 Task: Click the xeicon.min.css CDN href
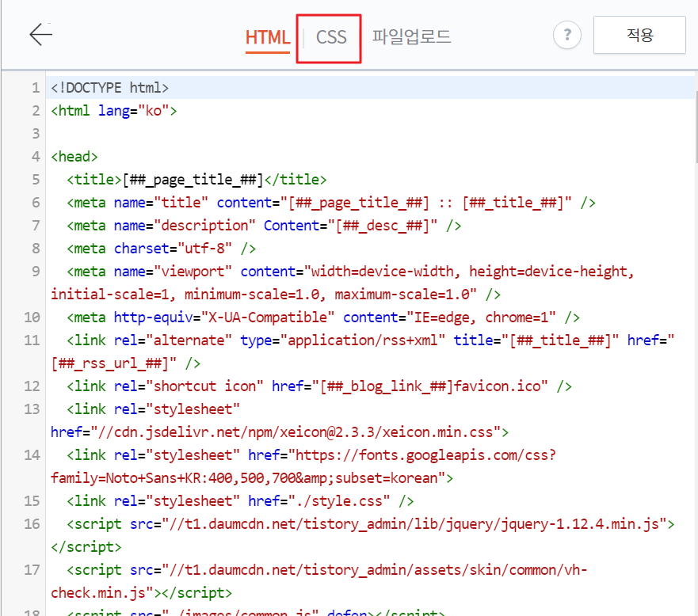(x=276, y=432)
